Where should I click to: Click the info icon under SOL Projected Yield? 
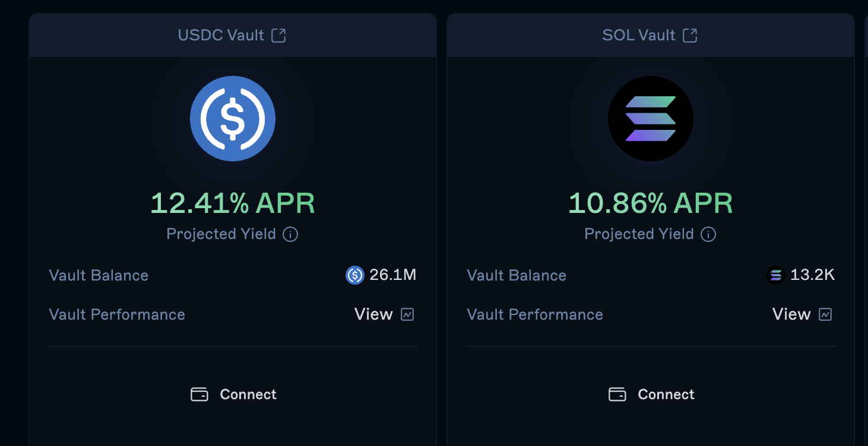(708, 234)
